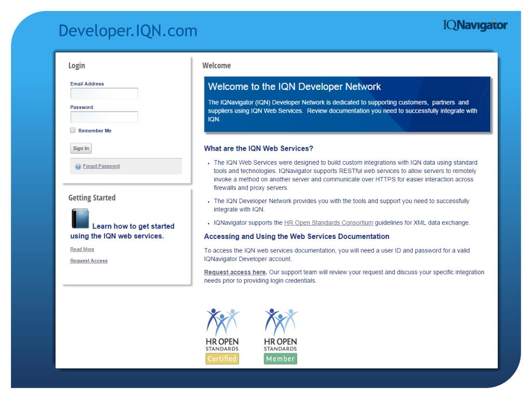Click the Login panel heading
This screenshot has width=532, height=399.
pos(77,65)
